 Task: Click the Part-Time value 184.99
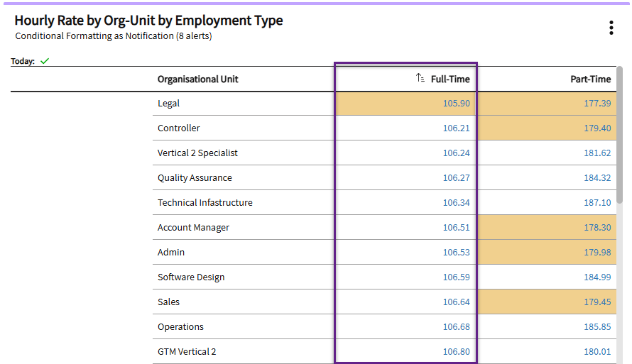pyautogui.click(x=597, y=277)
